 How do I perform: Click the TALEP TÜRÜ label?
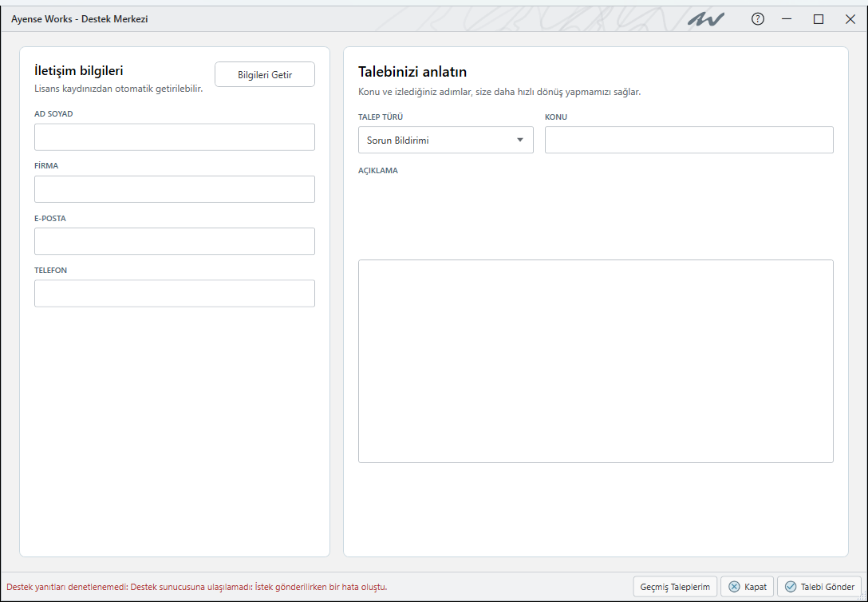coord(381,117)
